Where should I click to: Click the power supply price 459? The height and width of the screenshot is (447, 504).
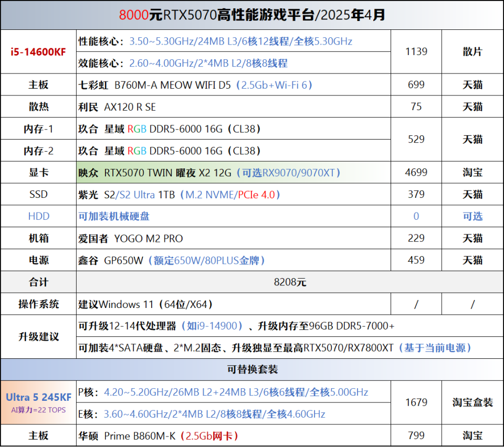click(x=416, y=260)
